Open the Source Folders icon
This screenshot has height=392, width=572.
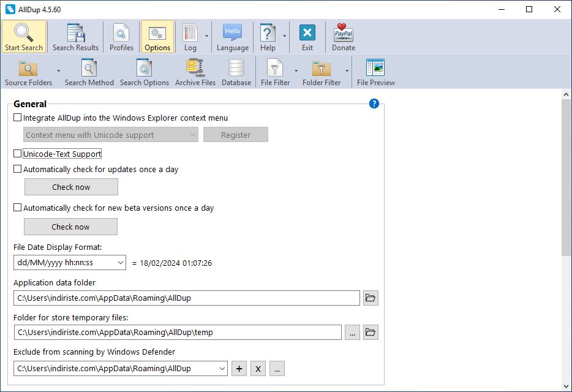[x=28, y=68]
